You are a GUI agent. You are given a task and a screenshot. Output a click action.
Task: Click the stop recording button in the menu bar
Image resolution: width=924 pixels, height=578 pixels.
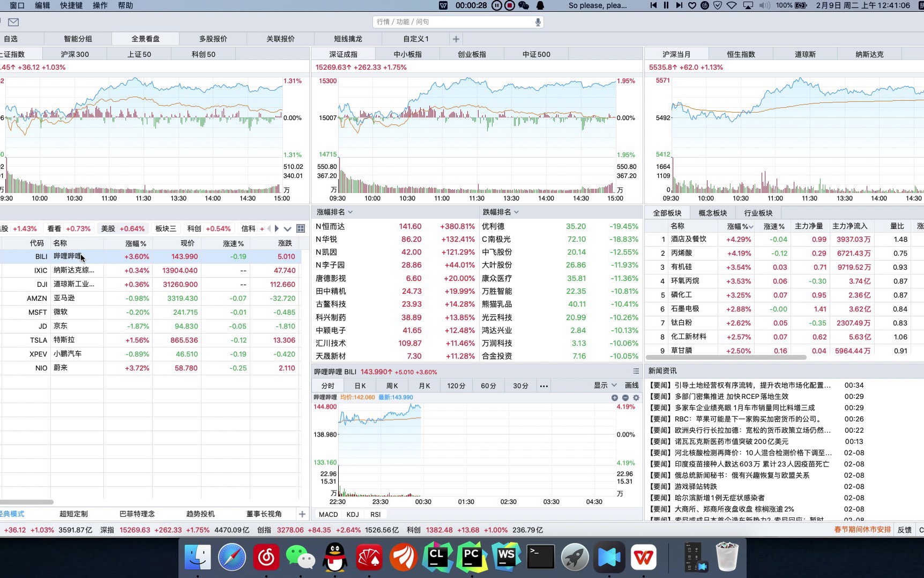[x=510, y=5]
